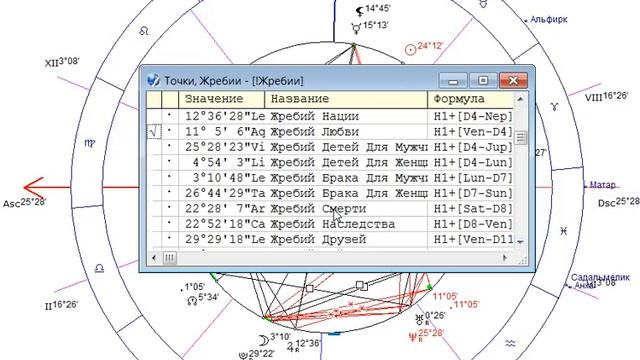Click value 22°52'18"Ca

tap(225, 224)
